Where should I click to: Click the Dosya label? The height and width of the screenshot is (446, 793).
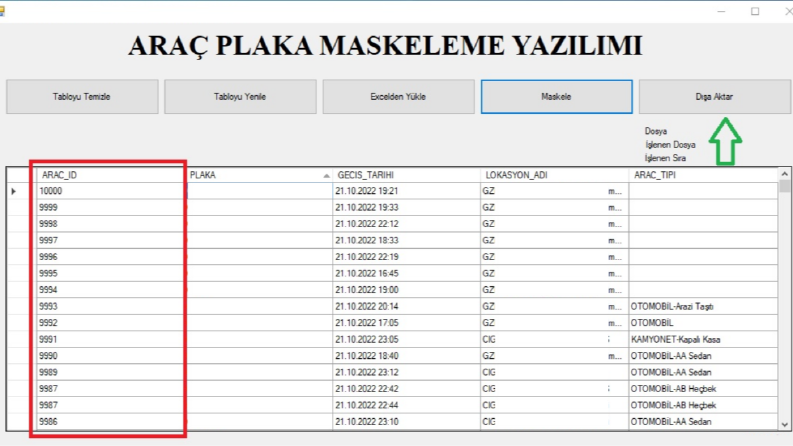656,131
